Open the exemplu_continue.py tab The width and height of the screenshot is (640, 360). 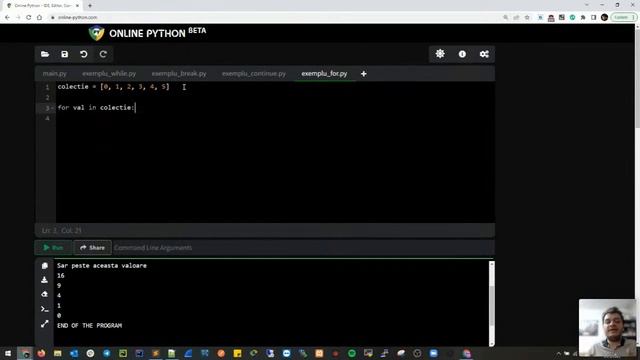click(254, 74)
